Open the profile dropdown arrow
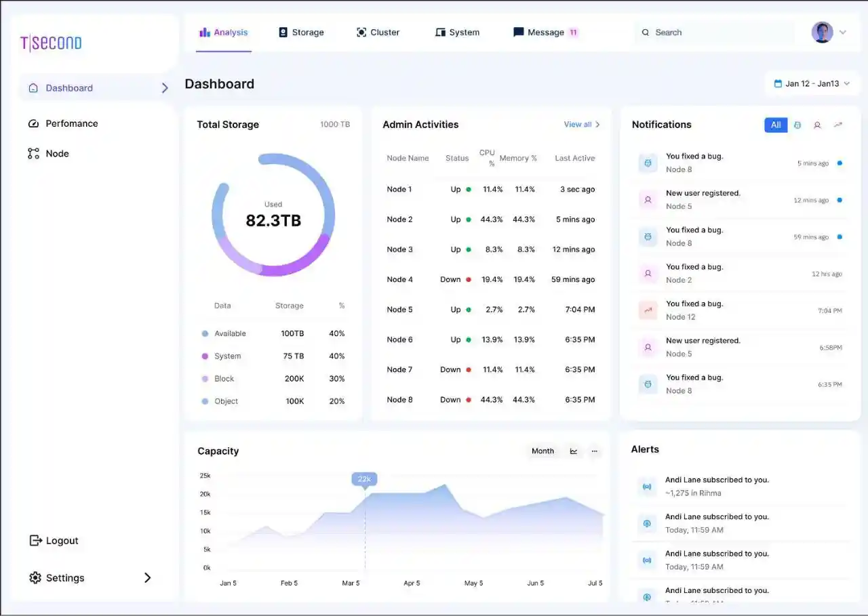868x616 pixels. 843,32
